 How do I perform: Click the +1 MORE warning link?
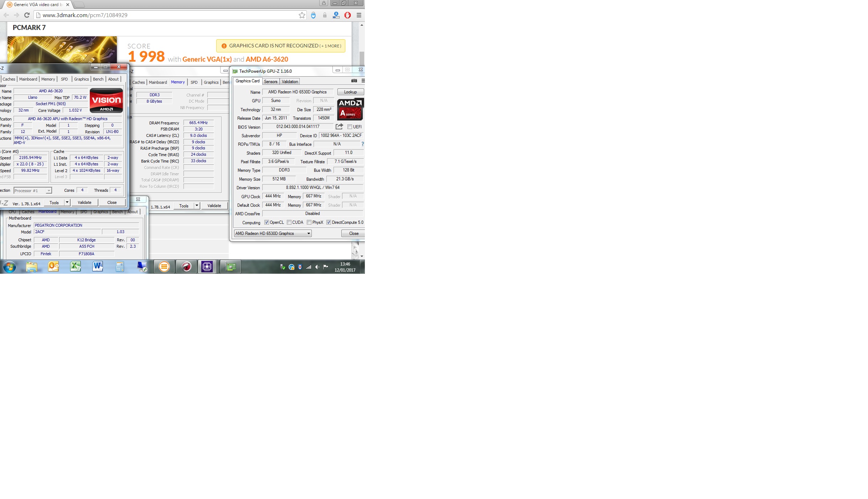click(330, 46)
